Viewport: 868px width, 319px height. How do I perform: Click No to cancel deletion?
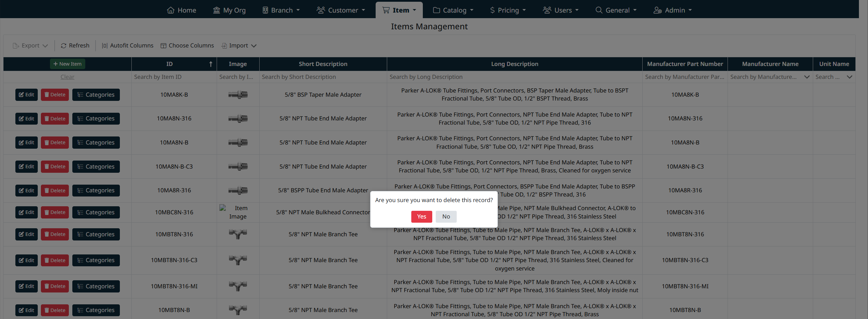coord(446,216)
